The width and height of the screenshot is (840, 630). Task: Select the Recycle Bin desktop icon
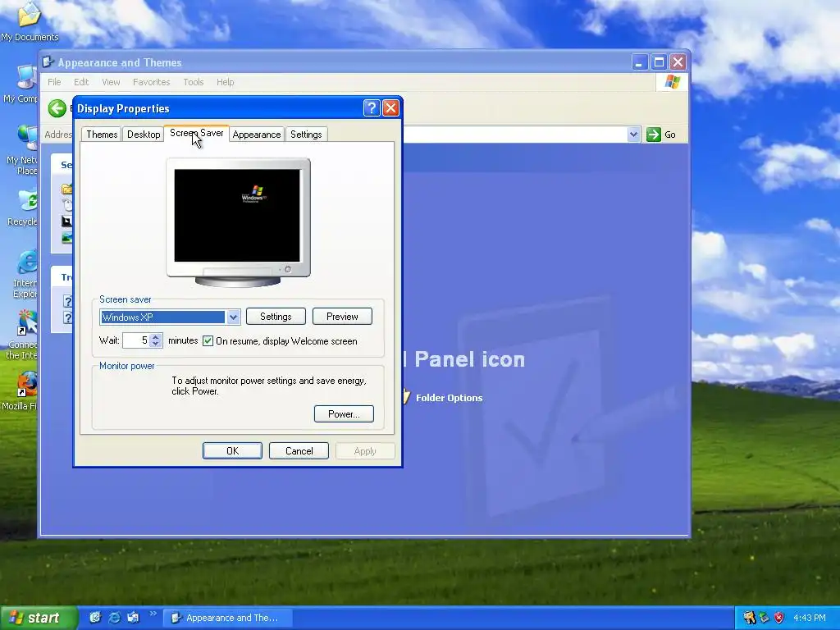pos(22,208)
